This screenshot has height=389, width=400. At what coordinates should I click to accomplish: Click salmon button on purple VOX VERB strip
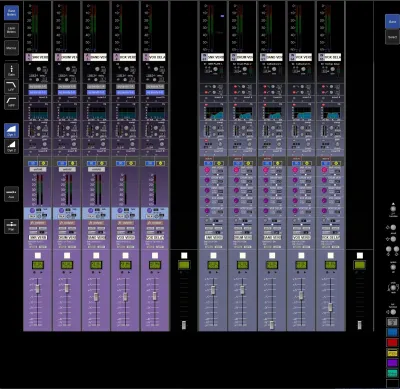point(125,223)
